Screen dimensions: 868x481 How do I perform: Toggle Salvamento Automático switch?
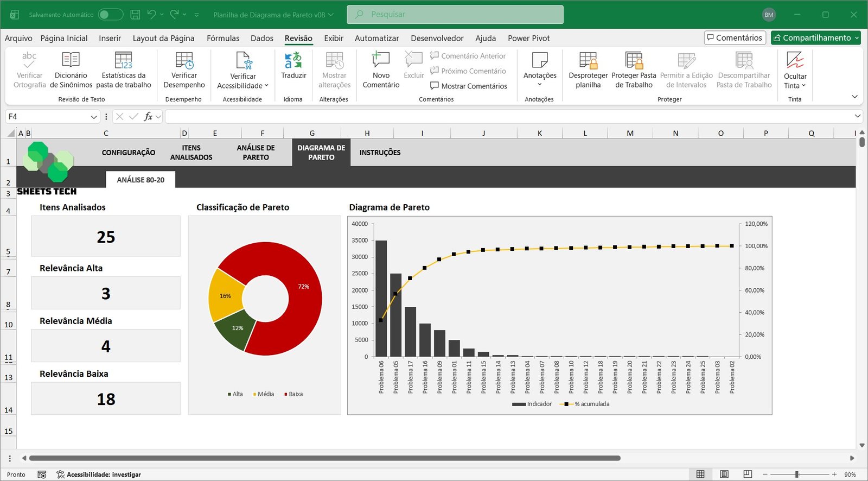[x=110, y=15]
